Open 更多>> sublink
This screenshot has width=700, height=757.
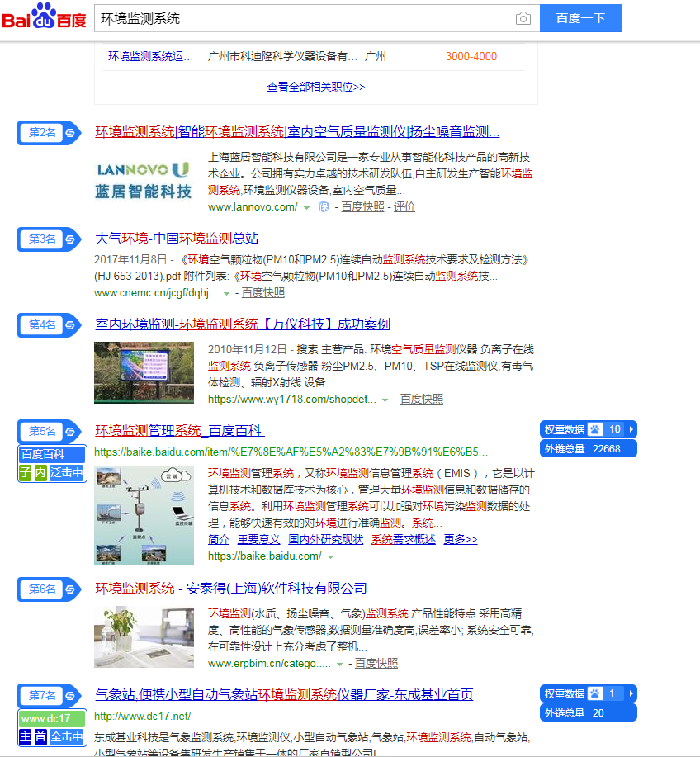click(461, 539)
